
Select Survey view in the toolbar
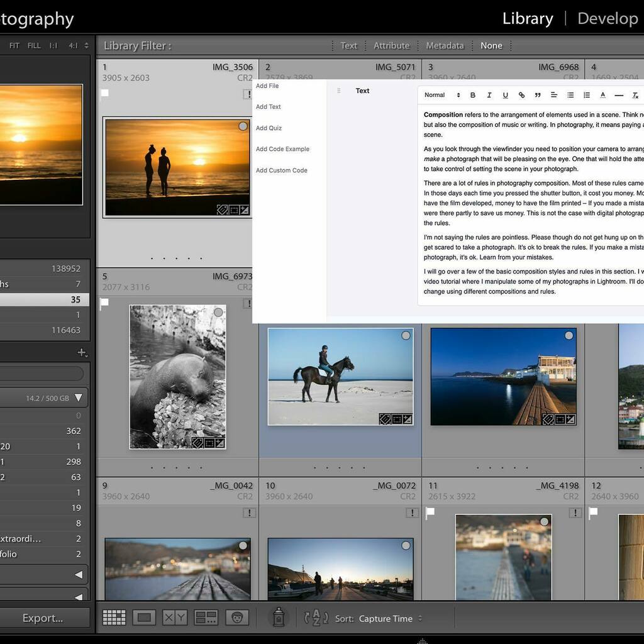pyautogui.click(x=206, y=618)
